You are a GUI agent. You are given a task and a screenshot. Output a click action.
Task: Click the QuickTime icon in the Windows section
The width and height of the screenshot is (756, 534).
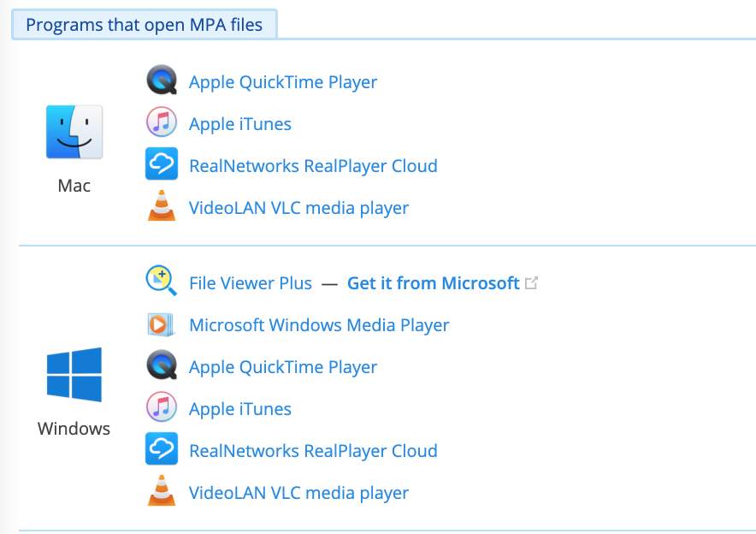click(162, 365)
